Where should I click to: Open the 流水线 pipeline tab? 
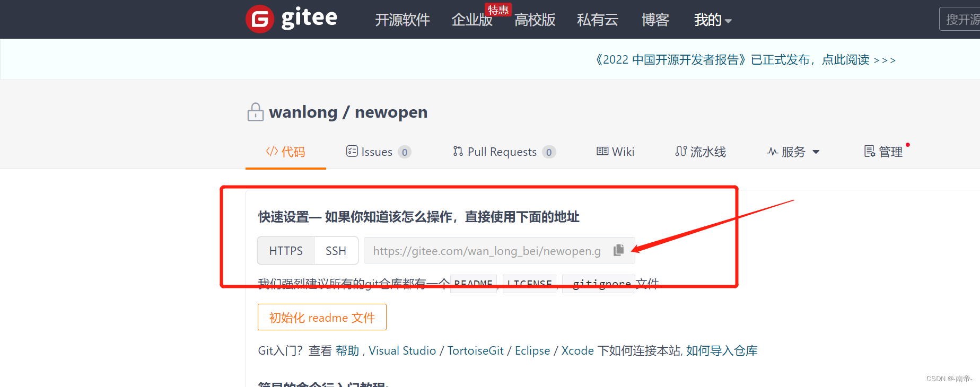point(701,152)
